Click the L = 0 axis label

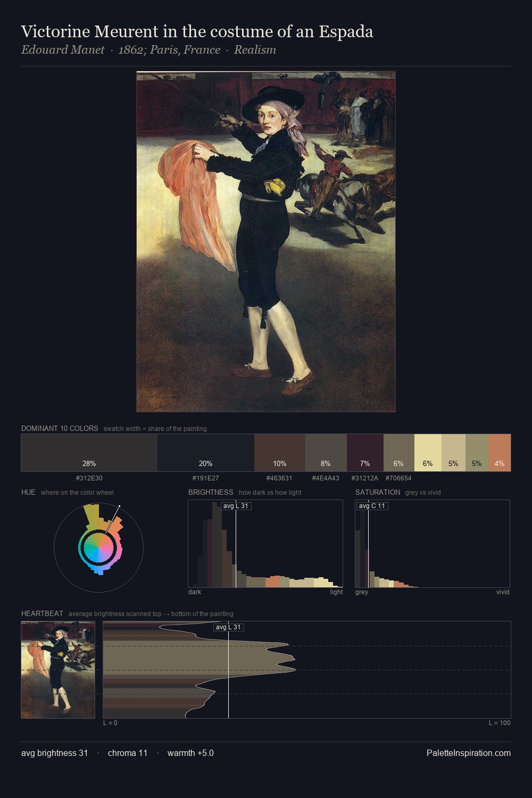pyautogui.click(x=110, y=723)
